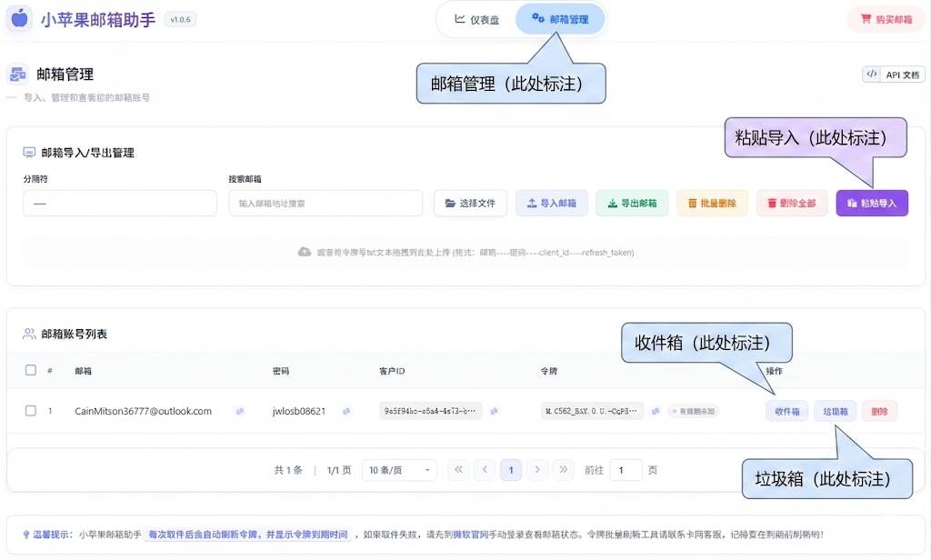
Task: Check the row 1 CainMitson36777 checkbox
Action: click(x=31, y=410)
